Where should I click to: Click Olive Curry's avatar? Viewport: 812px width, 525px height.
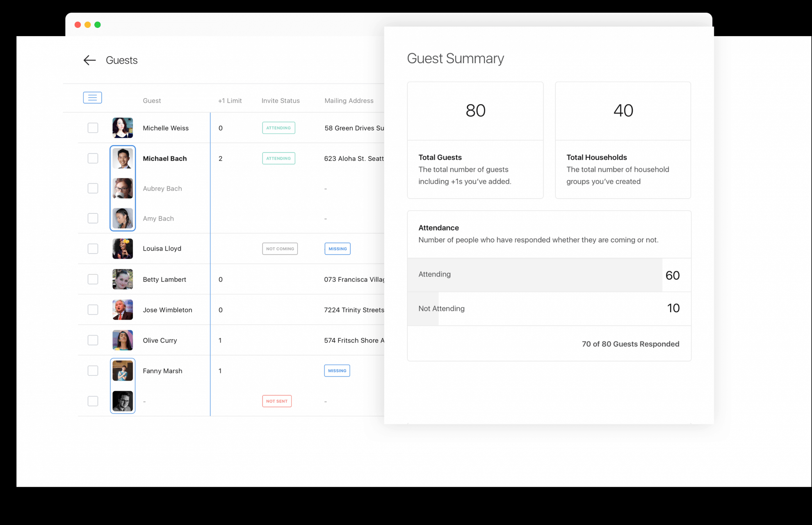[123, 340]
